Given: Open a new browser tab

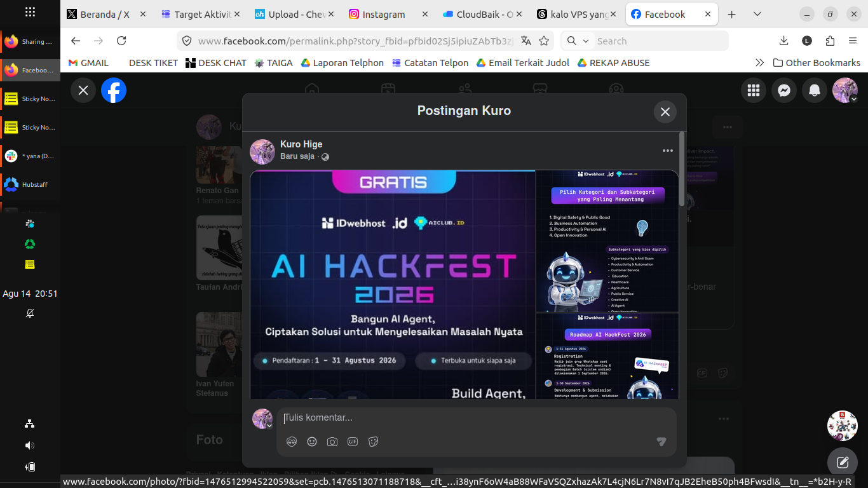Looking at the screenshot, I should [x=731, y=14].
